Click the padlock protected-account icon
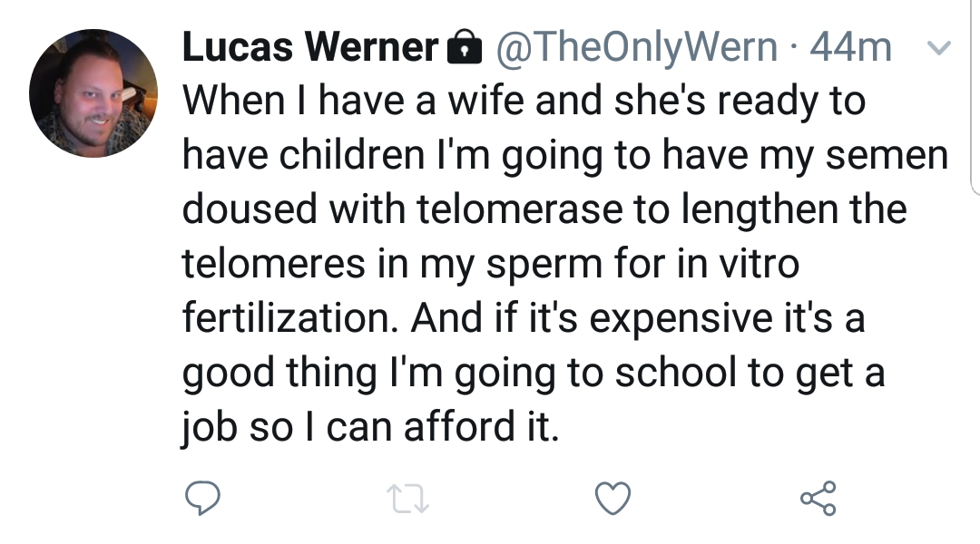 click(x=465, y=47)
